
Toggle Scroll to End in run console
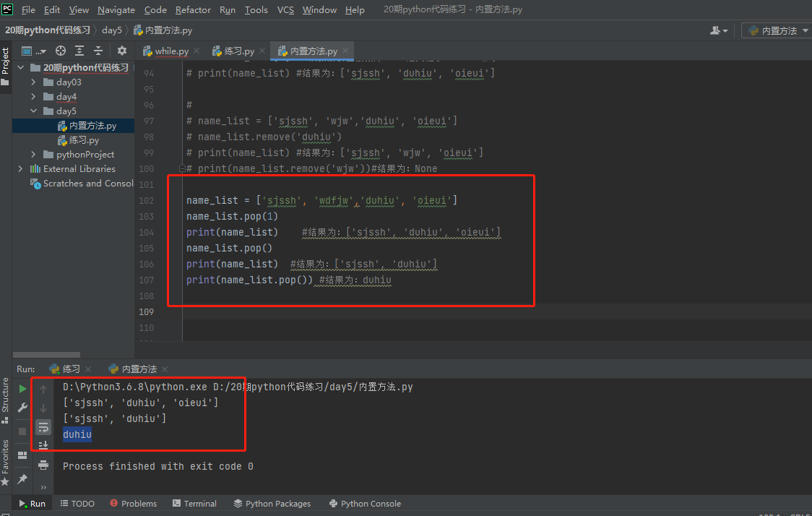coord(43,446)
